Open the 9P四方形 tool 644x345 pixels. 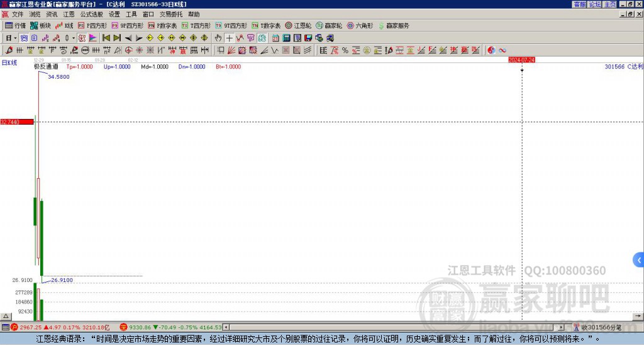tap(128, 25)
